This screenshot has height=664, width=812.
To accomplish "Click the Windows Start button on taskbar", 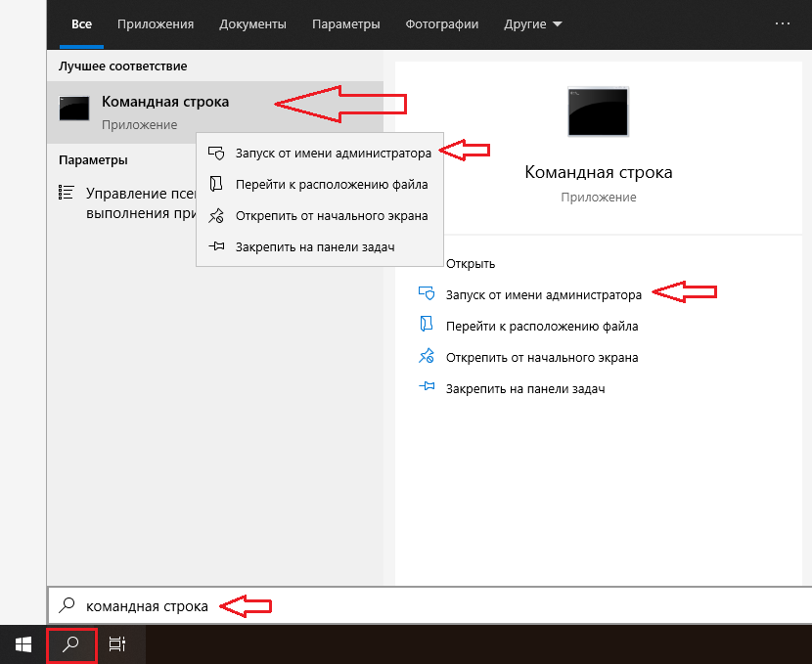I will (x=23, y=644).
